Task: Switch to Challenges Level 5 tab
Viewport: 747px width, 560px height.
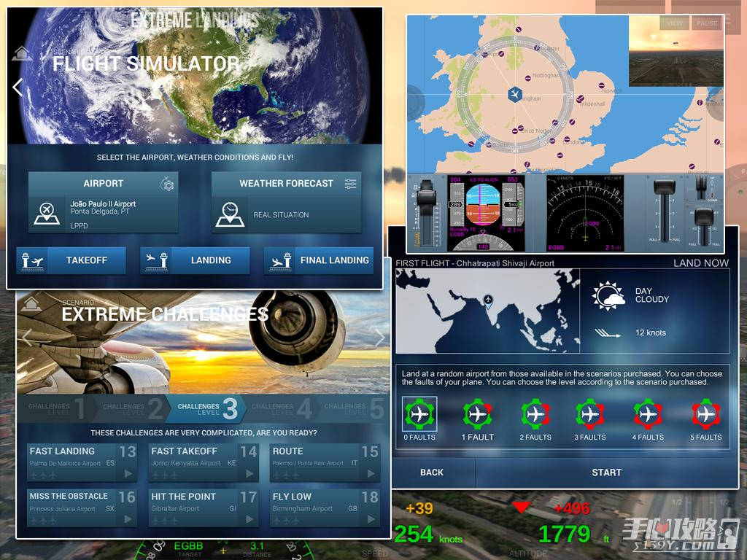Action: coord(354,408)
